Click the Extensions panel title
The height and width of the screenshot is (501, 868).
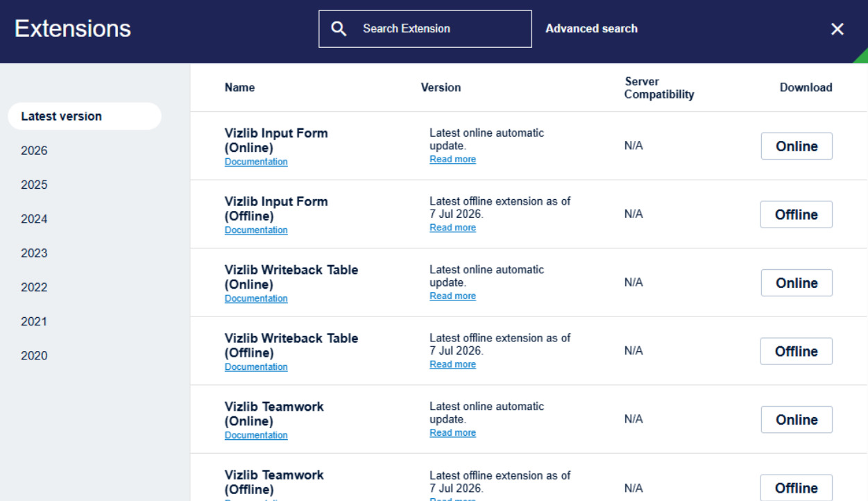[73, 29]
